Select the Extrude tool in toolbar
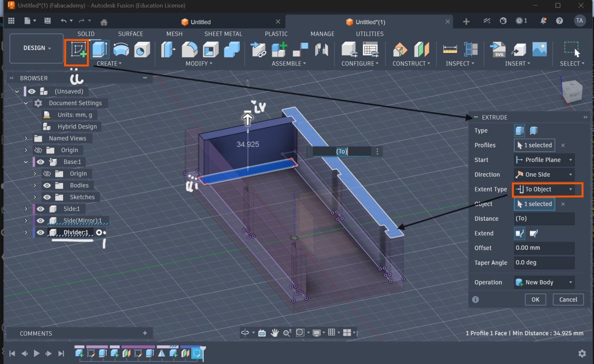Viewport: 594px width, 364px height. coord(99,49)
